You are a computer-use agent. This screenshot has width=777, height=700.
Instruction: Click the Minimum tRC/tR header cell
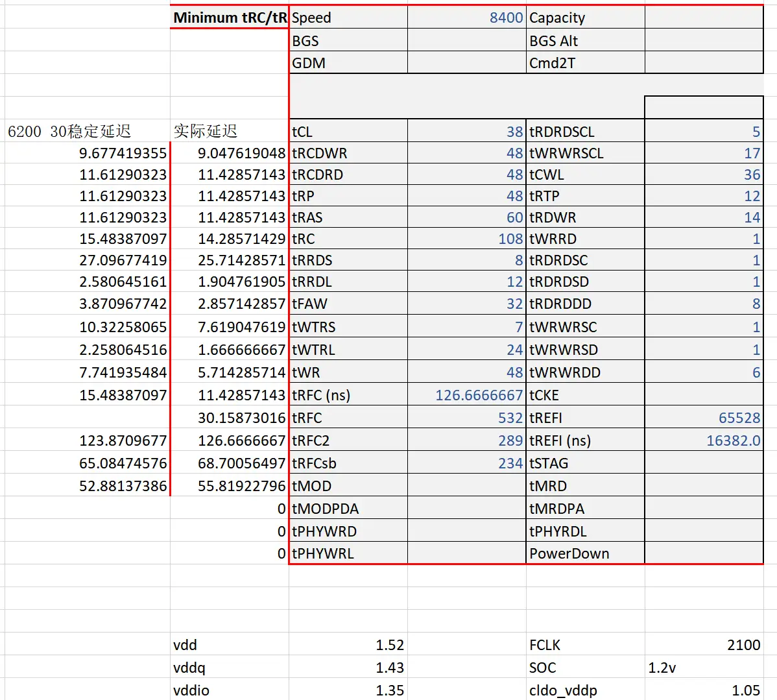[x=230, y=18]
